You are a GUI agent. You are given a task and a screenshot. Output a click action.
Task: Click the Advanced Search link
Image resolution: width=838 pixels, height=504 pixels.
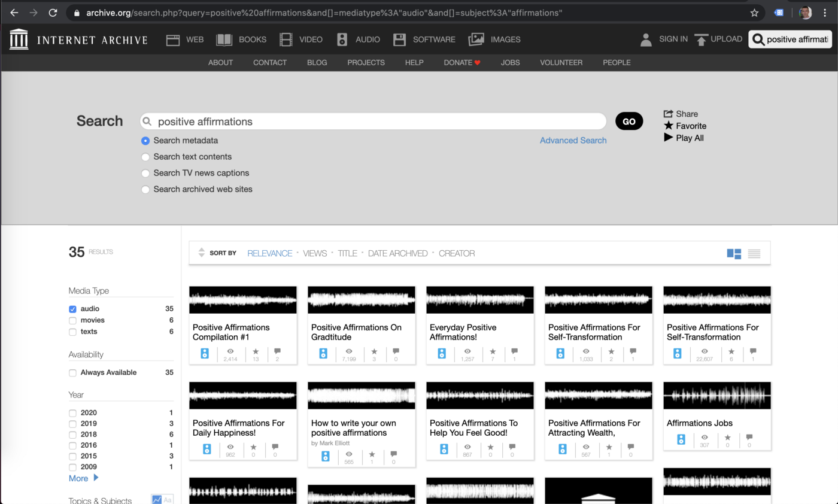point(573,140)
